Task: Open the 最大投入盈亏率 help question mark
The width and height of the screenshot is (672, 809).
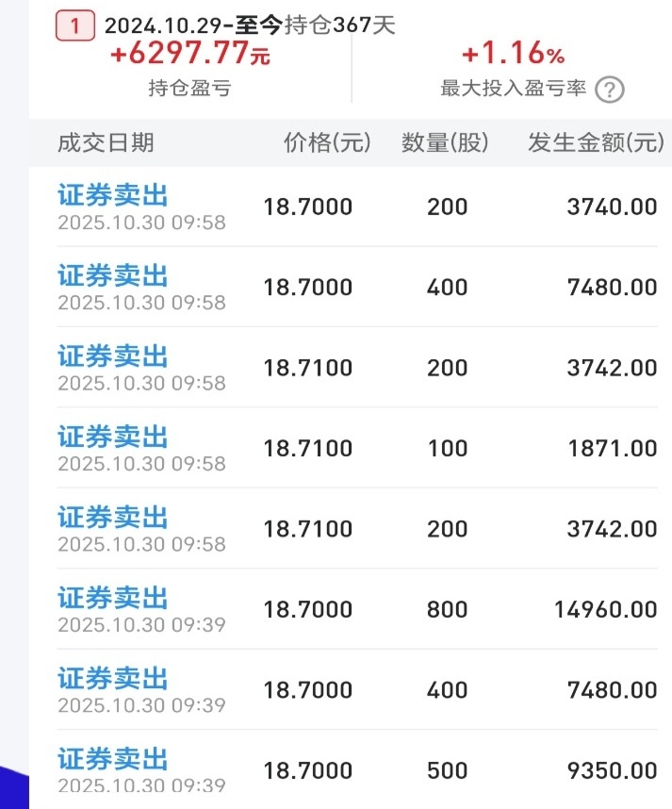Action: (611, 90)
